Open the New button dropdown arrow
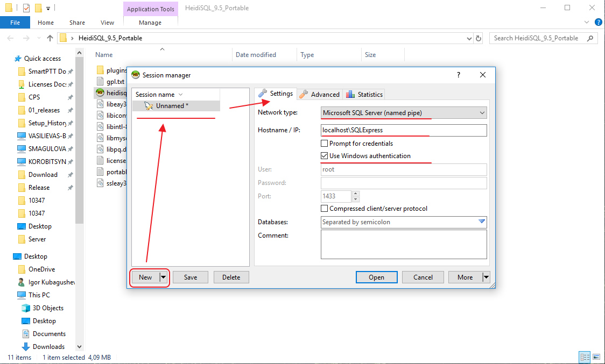This screenshot has height=364, width=605. coord(164,277)
